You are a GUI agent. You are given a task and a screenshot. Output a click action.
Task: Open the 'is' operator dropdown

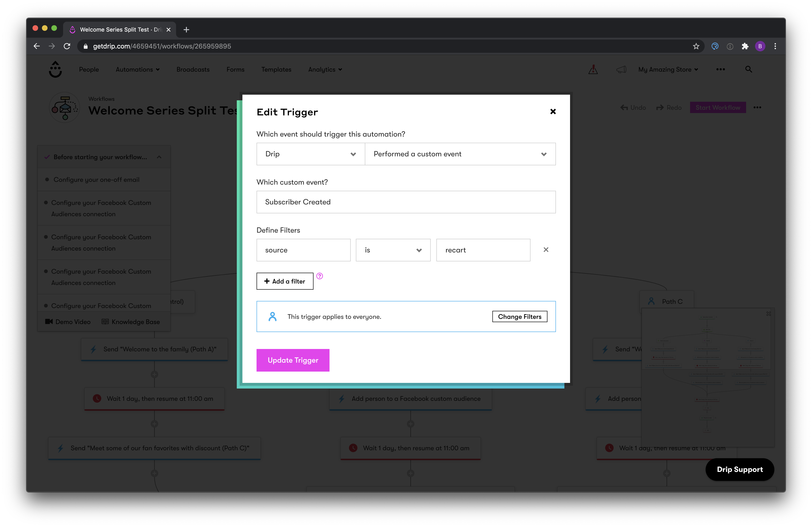tap(393, 250)
